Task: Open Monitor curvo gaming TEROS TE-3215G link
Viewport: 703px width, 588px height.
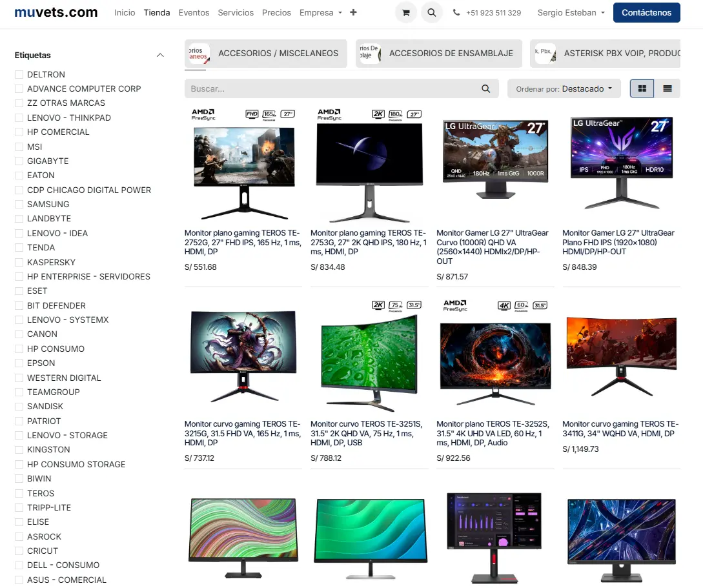Action: point(243,433)
